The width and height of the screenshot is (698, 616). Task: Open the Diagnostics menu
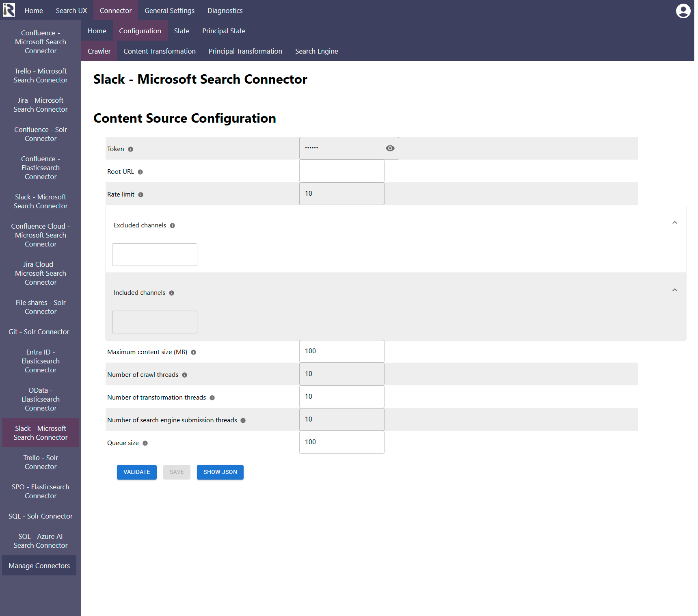tap(225, 11)
